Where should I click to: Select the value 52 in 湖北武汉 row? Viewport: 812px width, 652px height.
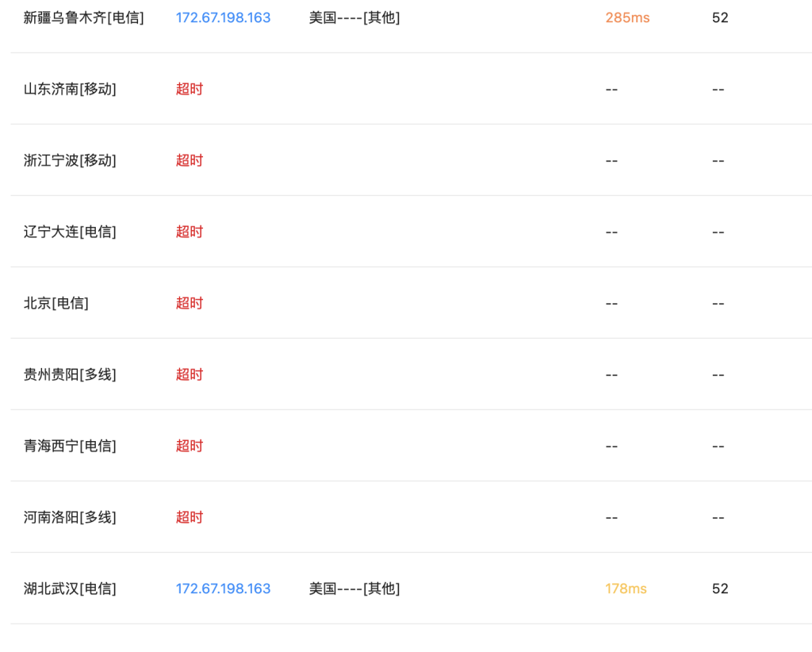(720, 589)
